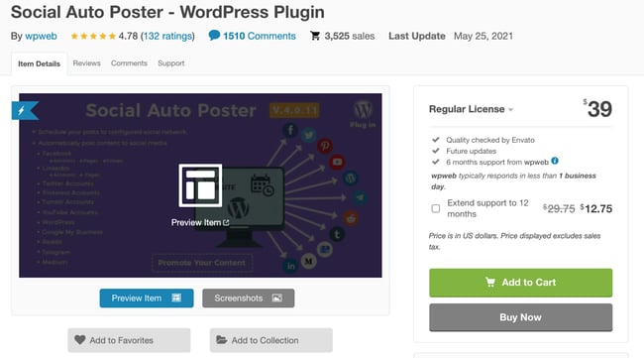Click Add to Favorites button
The height and width of the screenshot is (358, 644).
click(x=129, y=340)
